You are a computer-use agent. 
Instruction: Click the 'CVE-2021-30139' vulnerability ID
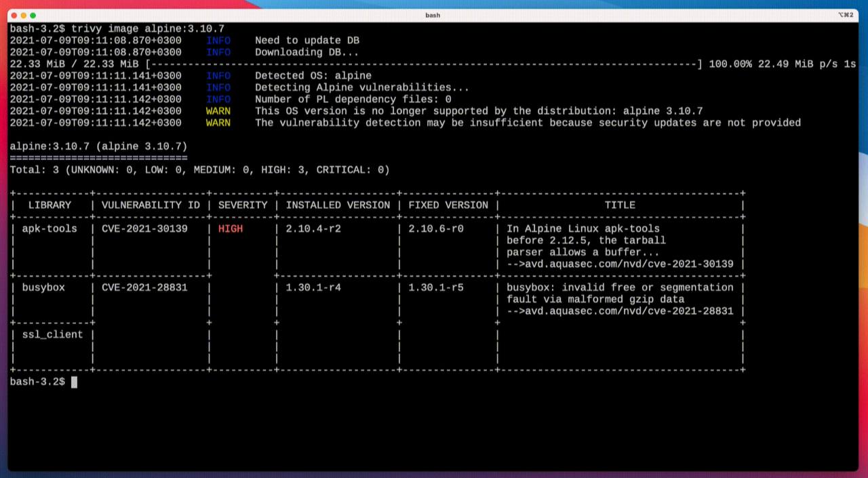click(144, 228)
